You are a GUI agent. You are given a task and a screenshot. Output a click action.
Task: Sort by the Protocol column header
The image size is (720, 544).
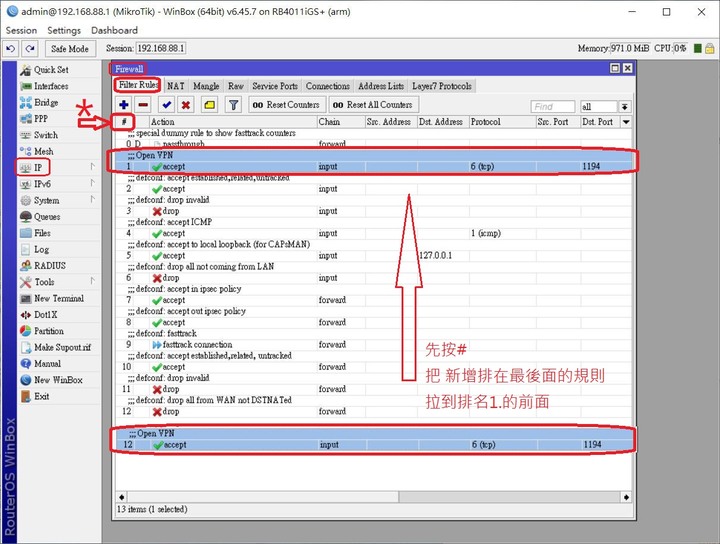(x=502, y=122)
